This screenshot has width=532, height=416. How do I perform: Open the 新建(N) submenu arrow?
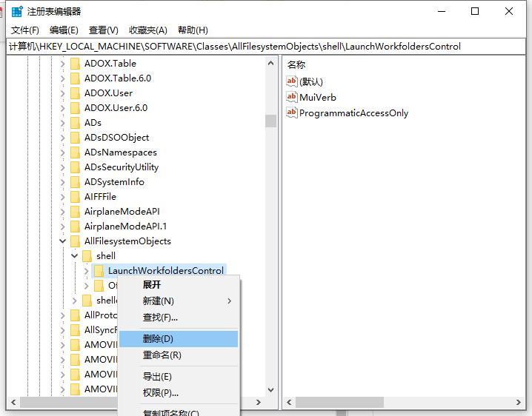(x=230, y=301)
